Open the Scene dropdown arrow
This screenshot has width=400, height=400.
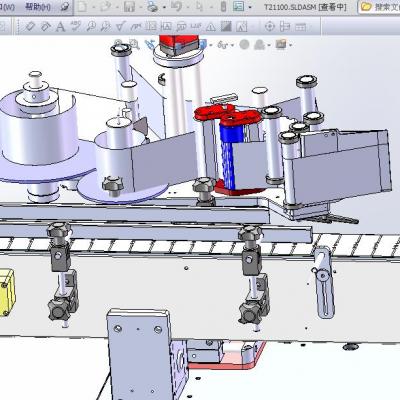coord(291,45)
